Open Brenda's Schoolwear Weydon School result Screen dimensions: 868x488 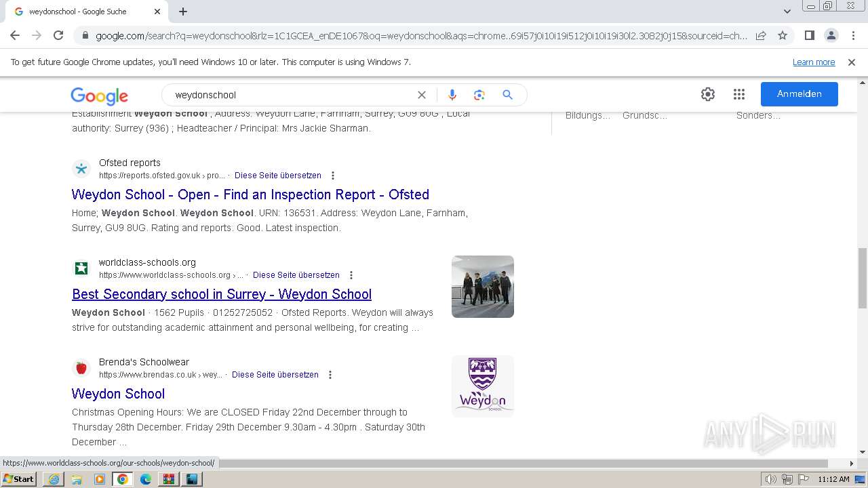(118, 394)
